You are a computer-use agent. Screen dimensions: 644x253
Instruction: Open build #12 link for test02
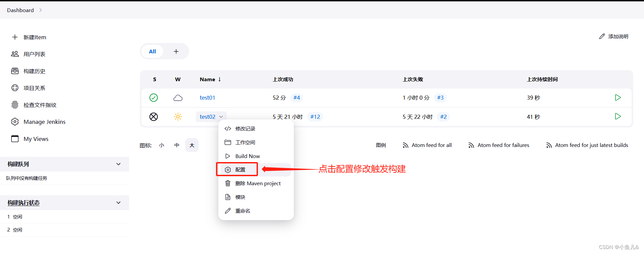(x=315, y=117)
